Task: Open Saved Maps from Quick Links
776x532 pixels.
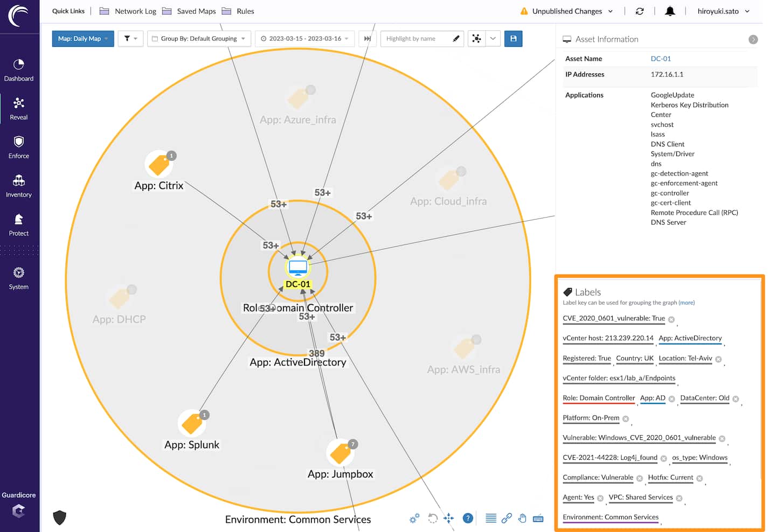Action: (x=196, y=11)
